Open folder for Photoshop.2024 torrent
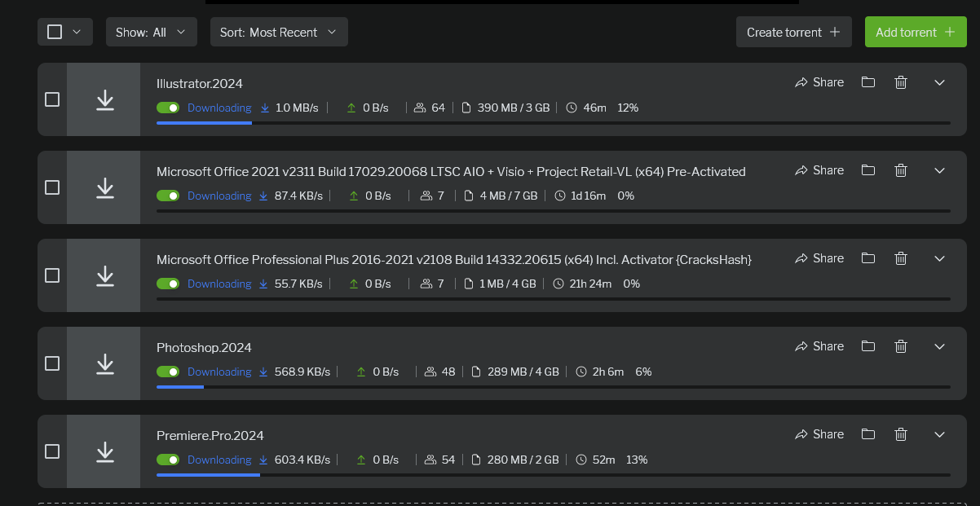980x506 pixels. [868, 345]
